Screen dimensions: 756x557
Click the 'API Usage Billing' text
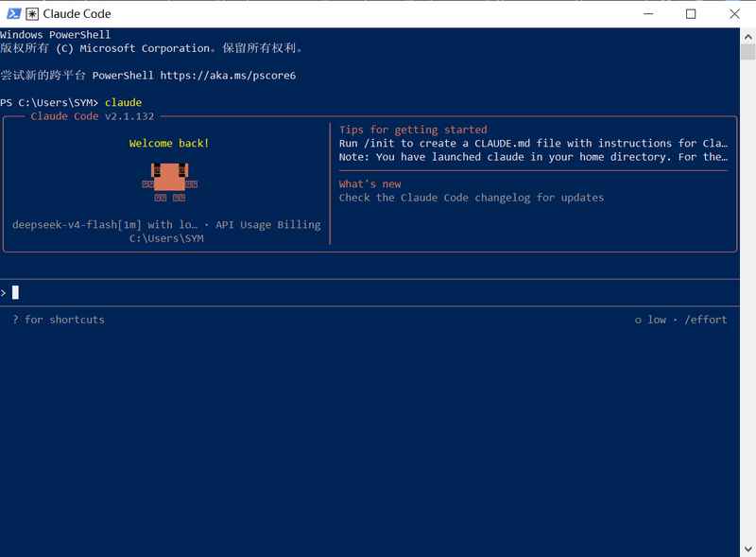tap(268, 224)
